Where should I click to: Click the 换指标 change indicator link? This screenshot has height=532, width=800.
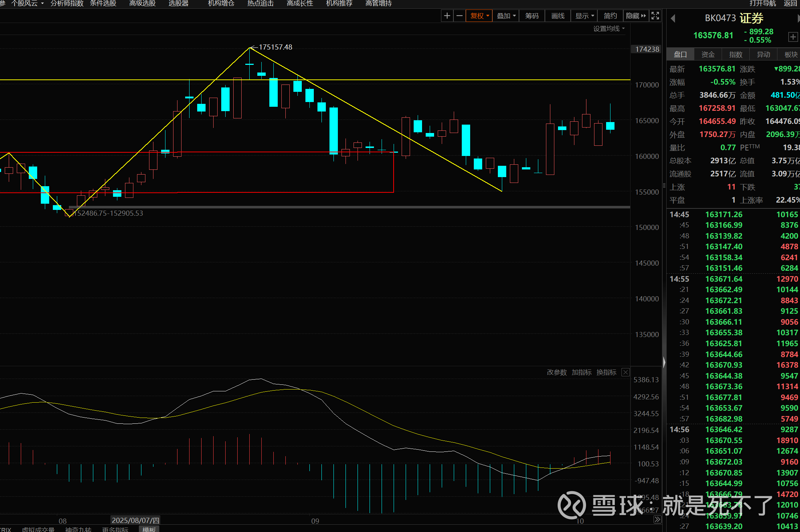click(606, 372)
